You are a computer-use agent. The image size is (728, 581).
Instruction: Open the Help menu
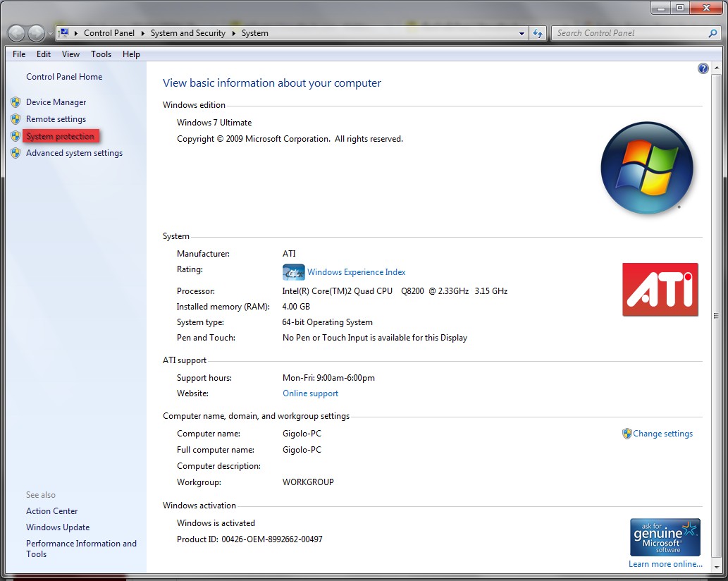point(131,54)
